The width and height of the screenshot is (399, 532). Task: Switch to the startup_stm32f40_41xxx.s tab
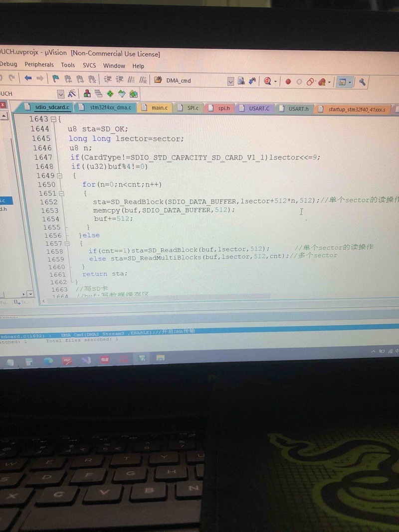point(353,110)
